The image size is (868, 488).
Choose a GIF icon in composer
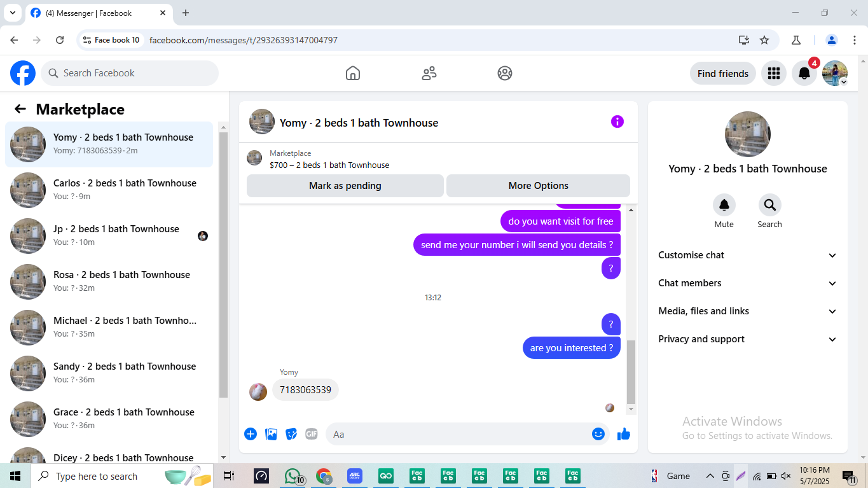coord(312,434)
